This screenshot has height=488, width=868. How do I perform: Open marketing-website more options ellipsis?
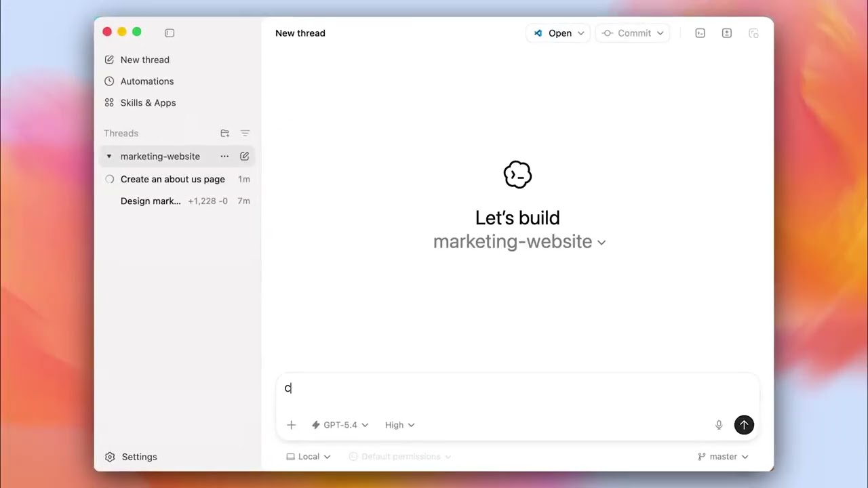(224, 157)
